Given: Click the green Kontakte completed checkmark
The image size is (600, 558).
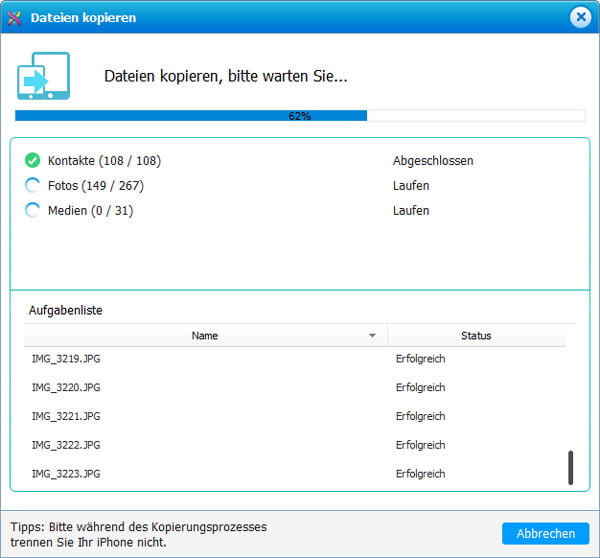Looking at the screenshot, I should [x=33, y=160].
